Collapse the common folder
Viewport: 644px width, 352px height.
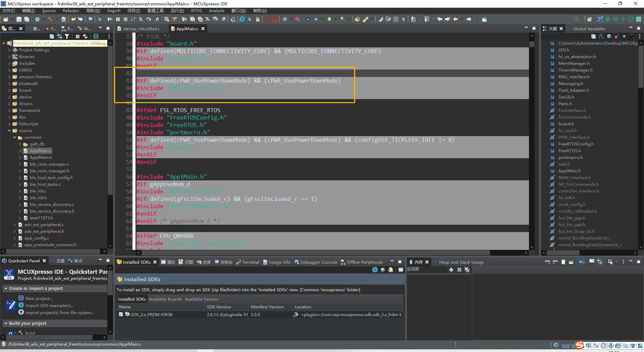click(14, 137)
